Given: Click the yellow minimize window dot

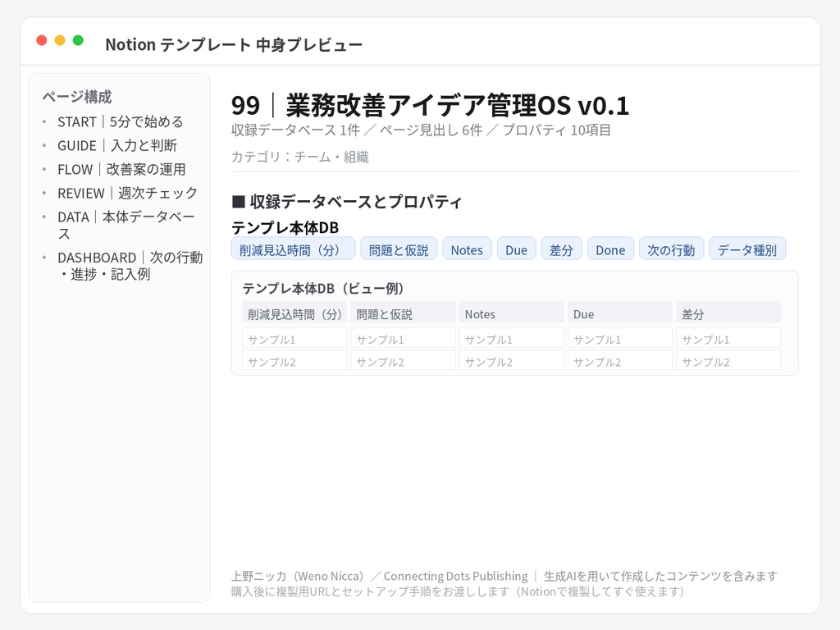Looking at the screenshot, I should tap(60, 40).
